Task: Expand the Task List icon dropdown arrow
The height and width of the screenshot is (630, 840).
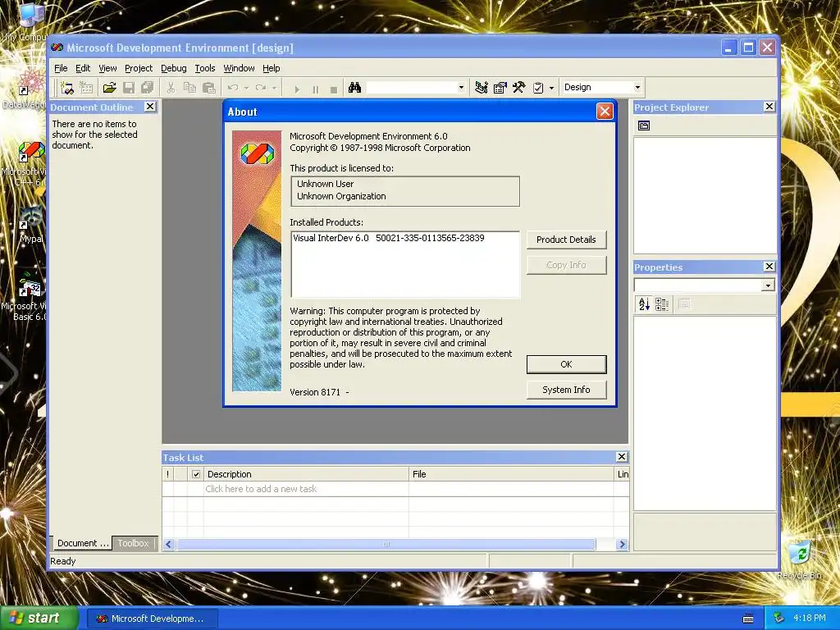Action: pos(552,88)
